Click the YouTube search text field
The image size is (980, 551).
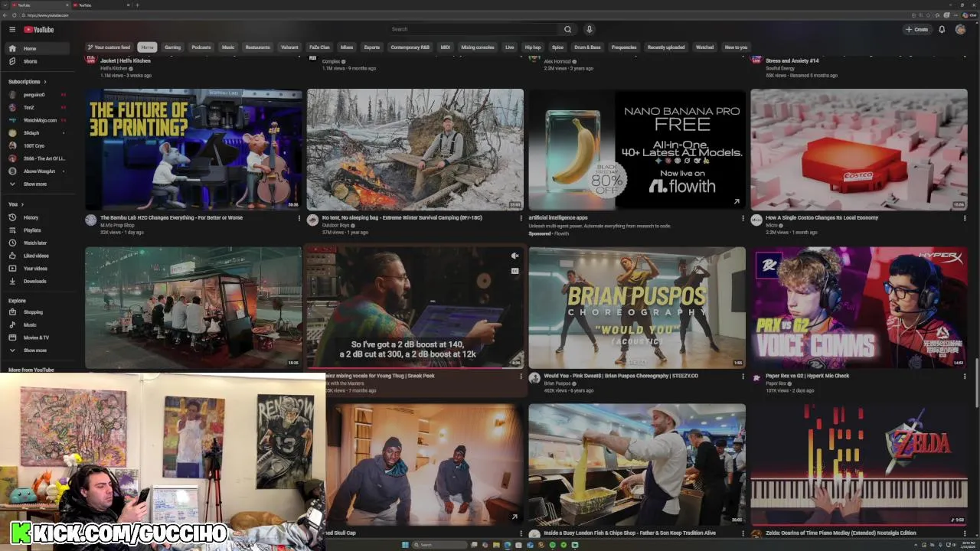point(473,29)
